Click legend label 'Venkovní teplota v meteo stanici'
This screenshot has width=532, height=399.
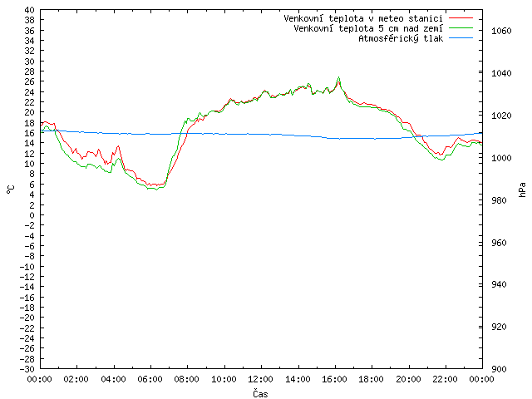(363, 18)
